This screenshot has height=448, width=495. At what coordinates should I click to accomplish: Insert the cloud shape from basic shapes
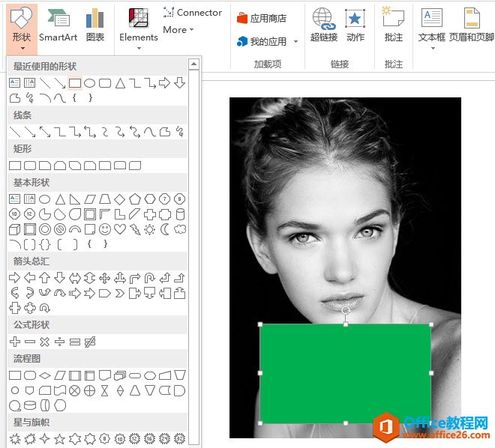[179, 229]
